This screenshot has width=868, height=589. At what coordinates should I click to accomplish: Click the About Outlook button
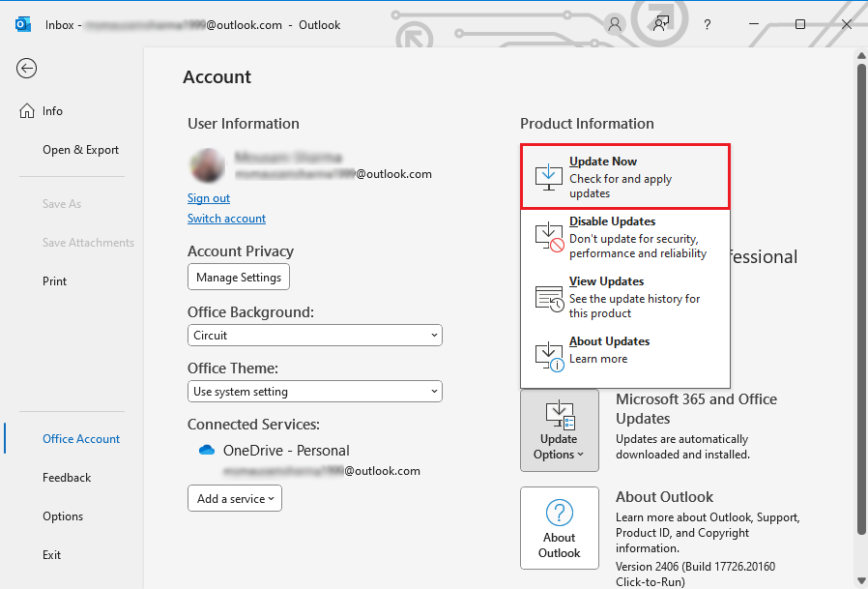(559, 528)
